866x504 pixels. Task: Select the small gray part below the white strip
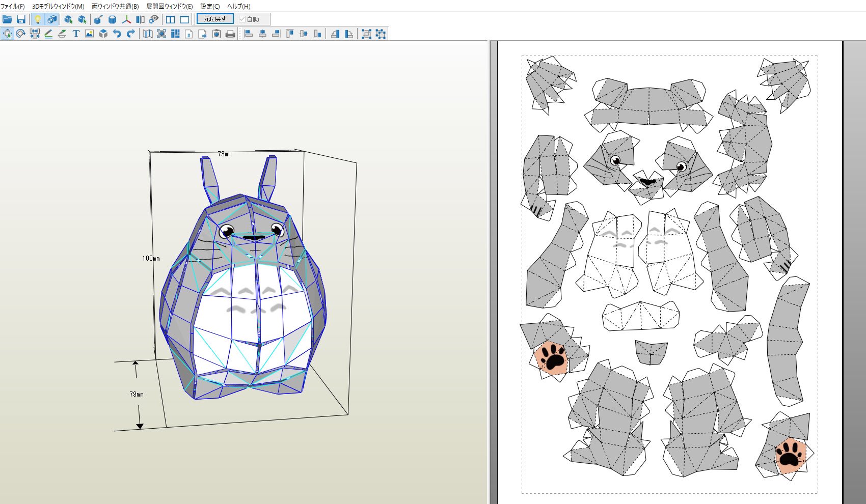pos(651,352)
